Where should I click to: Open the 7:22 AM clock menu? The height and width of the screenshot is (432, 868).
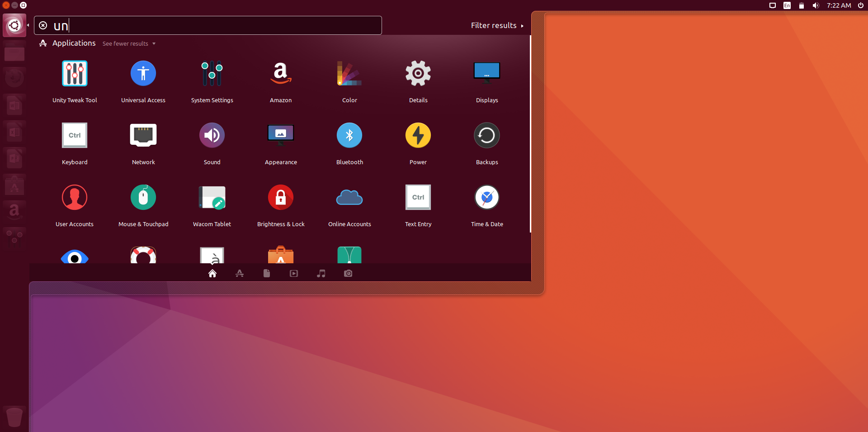coord(839,5)
